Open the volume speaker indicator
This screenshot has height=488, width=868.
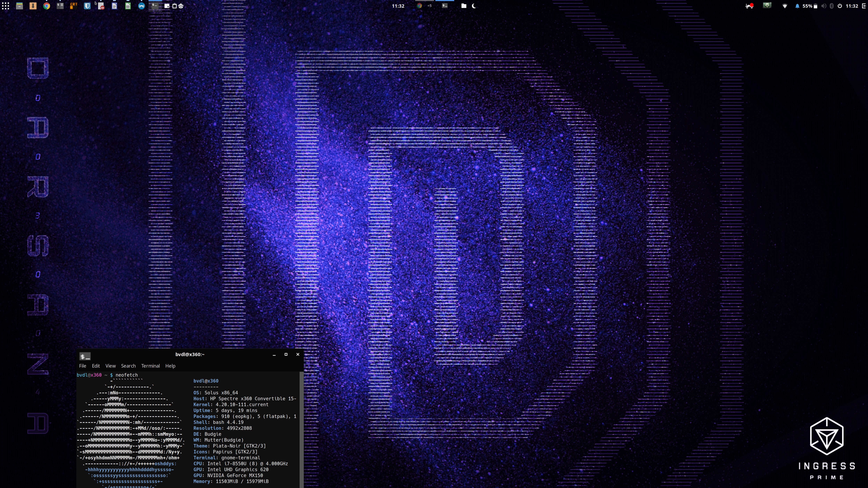(824, 6)
